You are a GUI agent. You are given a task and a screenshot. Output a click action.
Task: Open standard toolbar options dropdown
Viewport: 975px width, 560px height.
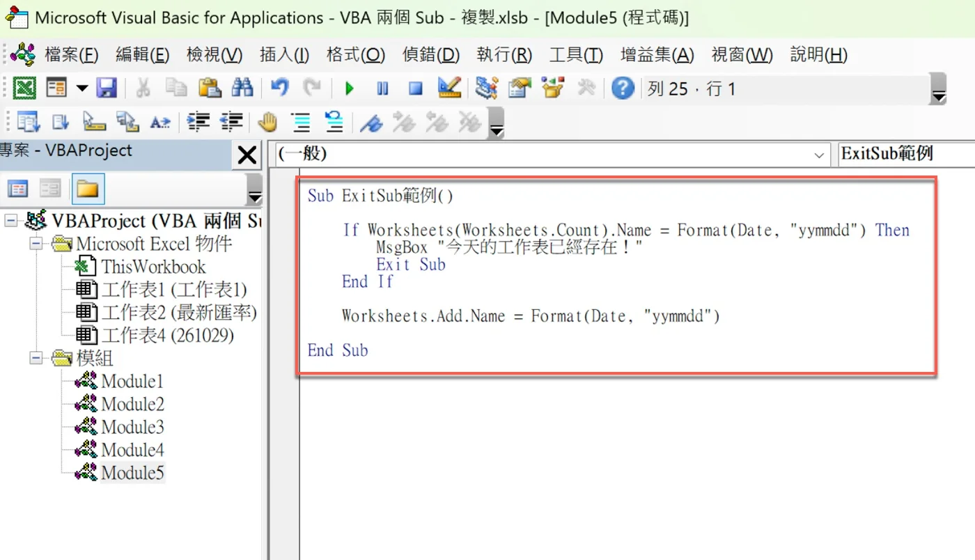[x=938, y=89]
